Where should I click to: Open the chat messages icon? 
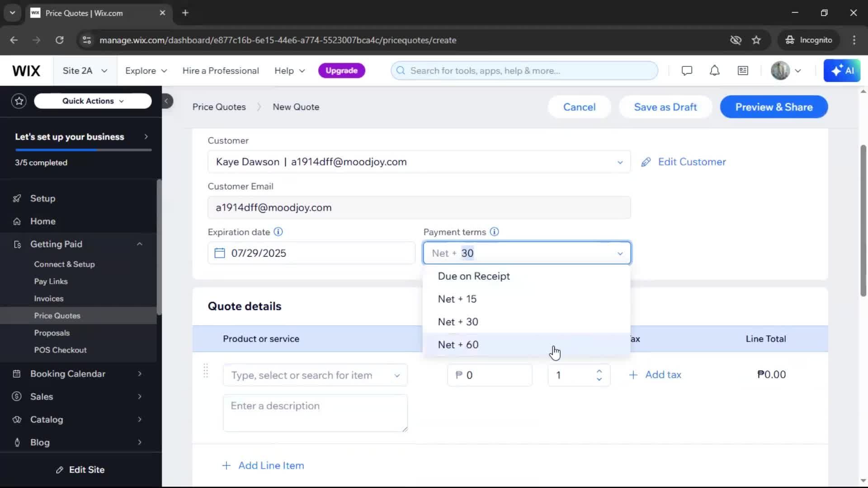tap(687, 70)
